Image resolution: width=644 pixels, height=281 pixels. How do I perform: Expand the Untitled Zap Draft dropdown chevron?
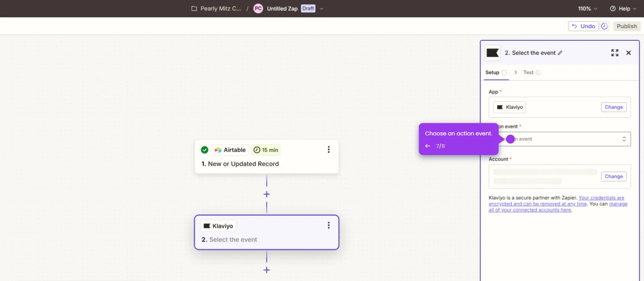tap(321, 9)
